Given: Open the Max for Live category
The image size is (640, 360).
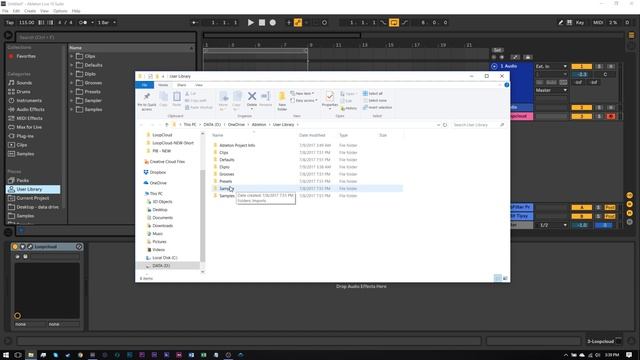Looking at the screenshot, I should (29, 127).
